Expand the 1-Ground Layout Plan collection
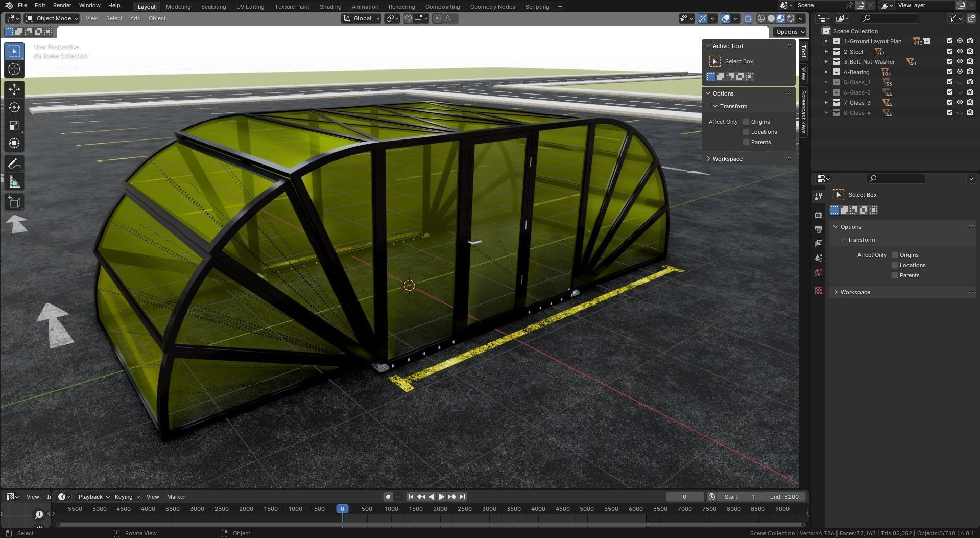 pyautogui.click(x=826, y=41)
